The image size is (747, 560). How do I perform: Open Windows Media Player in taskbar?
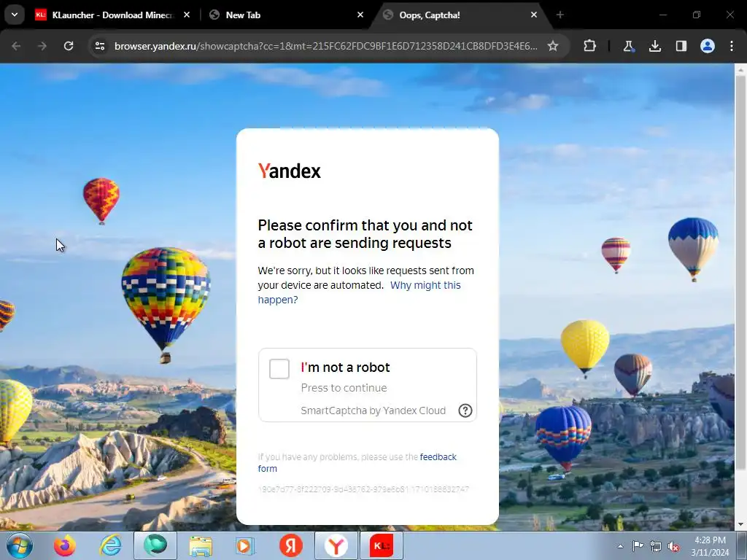pyautogui.click(x=246, y=545)
